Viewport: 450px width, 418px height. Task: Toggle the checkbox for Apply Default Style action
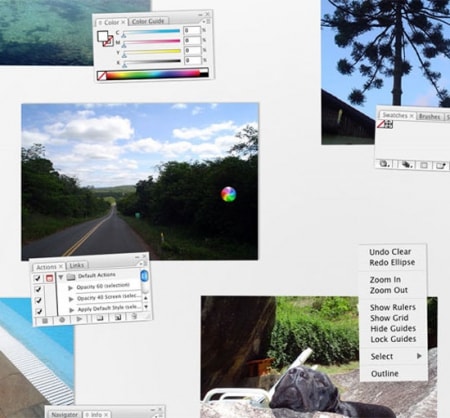pyautogui.click(x=39, y=311)
